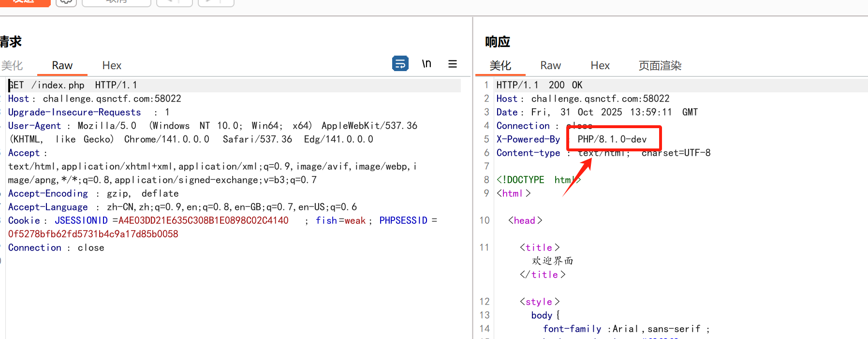Switch response view to Raw tab
Image resolution: width=868 pixels, height=339 pixels.
tap(551, 65)
